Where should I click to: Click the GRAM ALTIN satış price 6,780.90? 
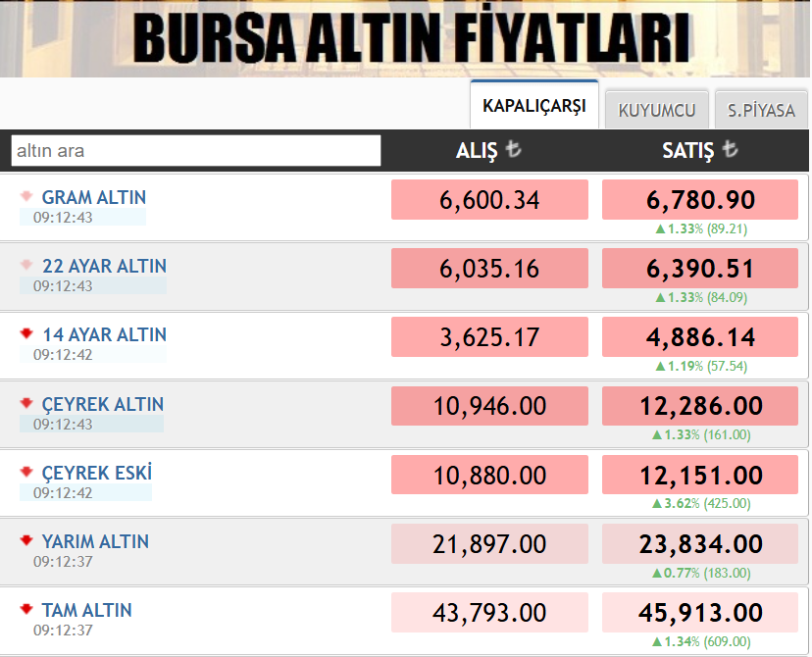coord(699,198)
